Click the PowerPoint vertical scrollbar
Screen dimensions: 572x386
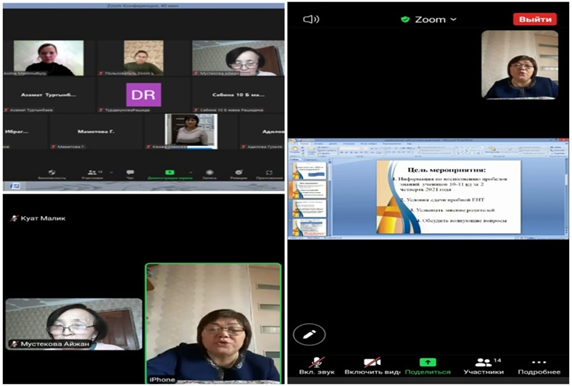click(x=566, y=197)
